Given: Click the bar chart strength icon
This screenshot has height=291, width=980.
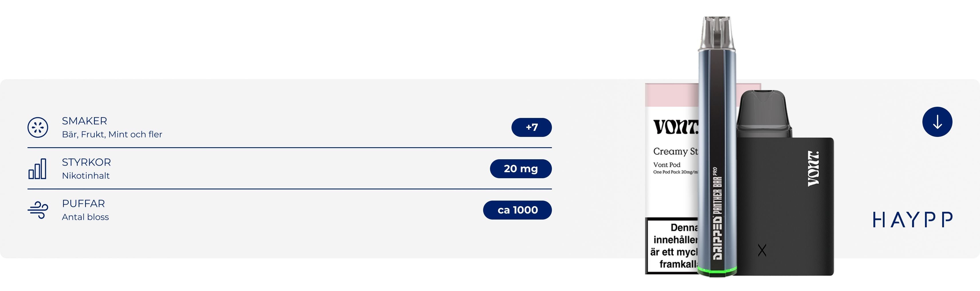Looking at the screenshot, I should (37, 169).
